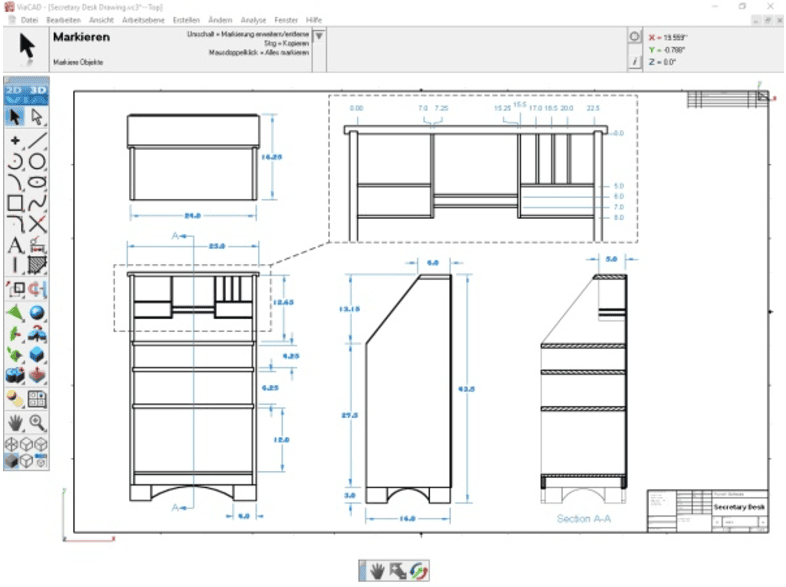The image size is (786, 587).
Task: Open the Analyse menu
Action: pyautogui.click(x=252, y=19)
